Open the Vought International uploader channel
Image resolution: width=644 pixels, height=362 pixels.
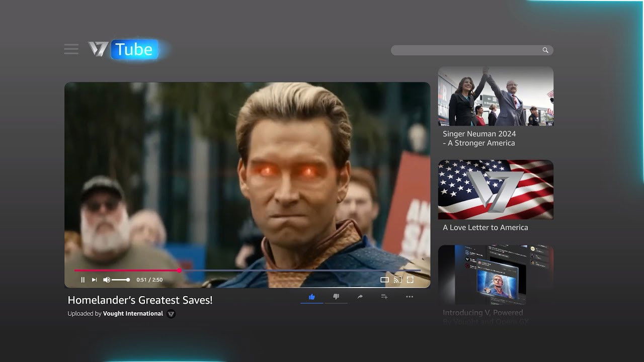pyautogui.click(x=133, y=314)
